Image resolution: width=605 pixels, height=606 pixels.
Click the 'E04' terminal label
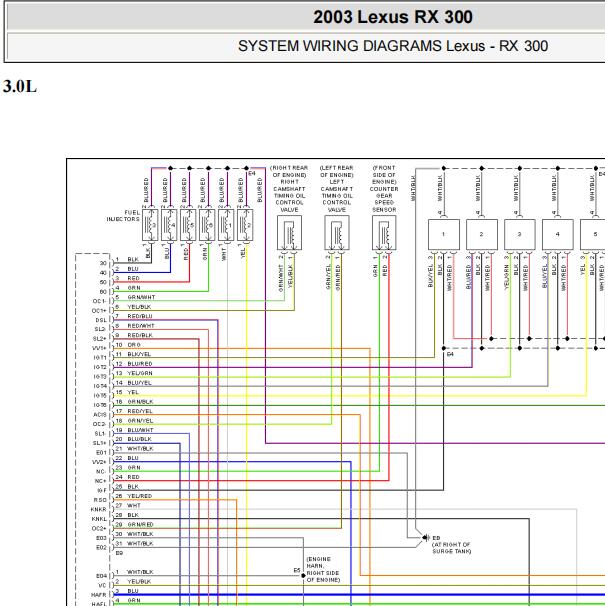[x=101, y=576]
